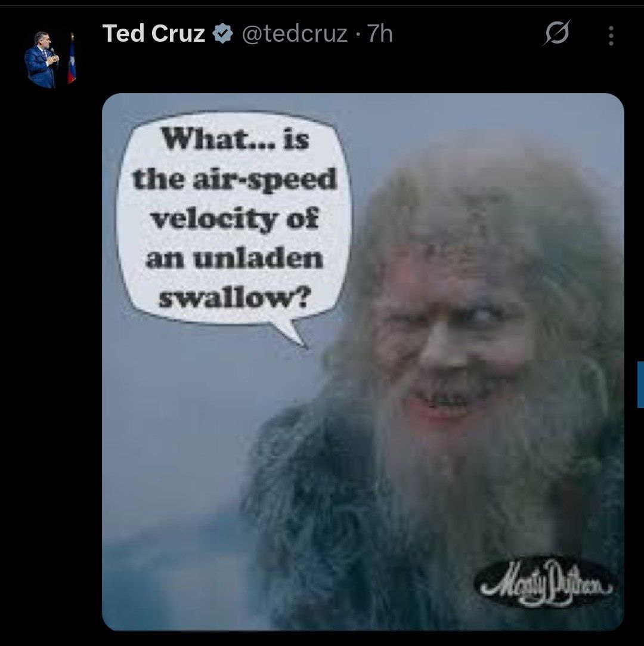Click the word "unladen" in the bubble
This screenshot has height=646, width=644.
tap(258, 259)
